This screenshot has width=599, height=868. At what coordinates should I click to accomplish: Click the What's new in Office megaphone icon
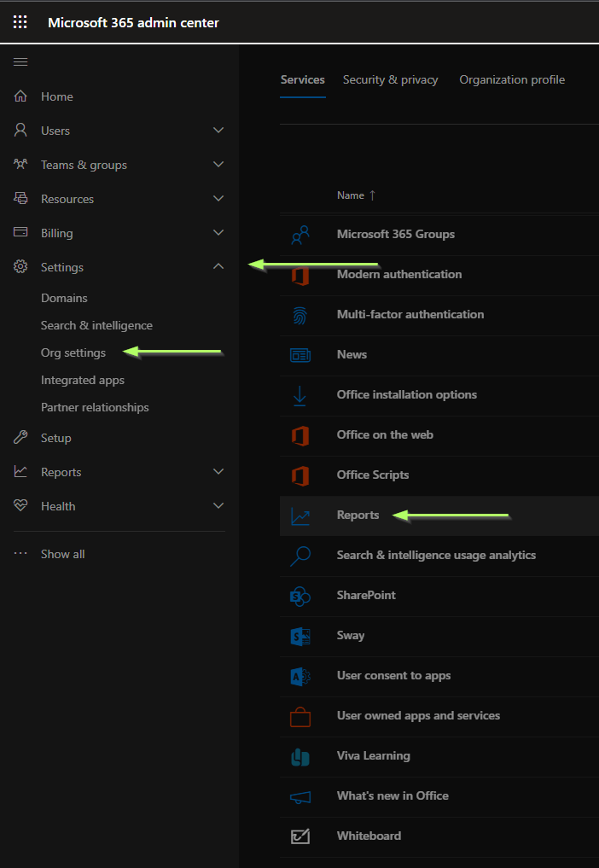click(300, 797)
